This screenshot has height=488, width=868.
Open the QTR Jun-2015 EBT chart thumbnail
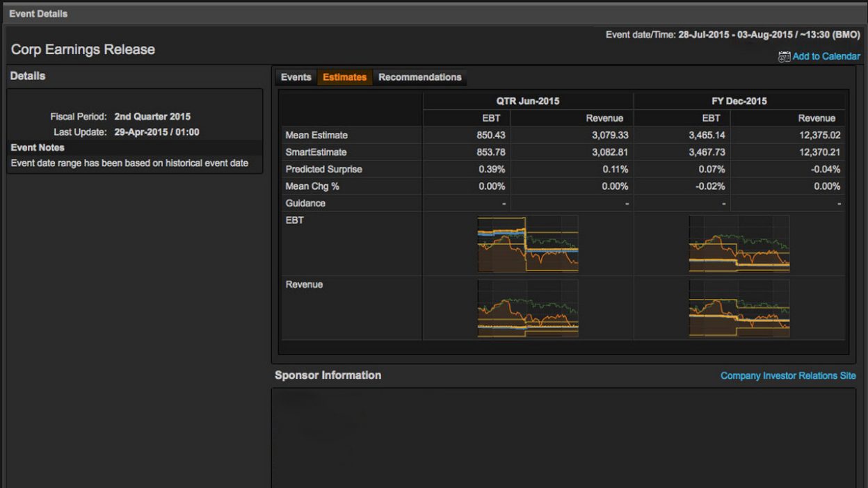pos(528,244)
